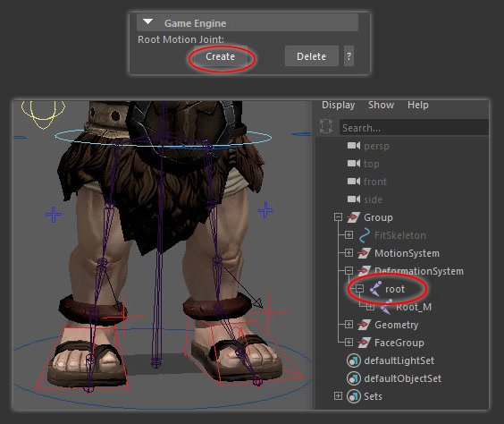Expand the Sets node
Viewport: 504px width, 424px height.
point(338,395)
